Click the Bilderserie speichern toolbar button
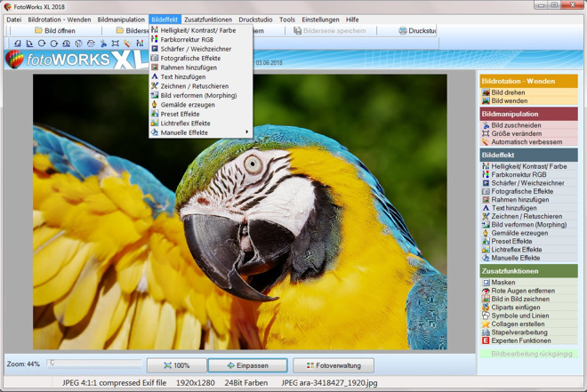The image size is (587, 392). 329,31
